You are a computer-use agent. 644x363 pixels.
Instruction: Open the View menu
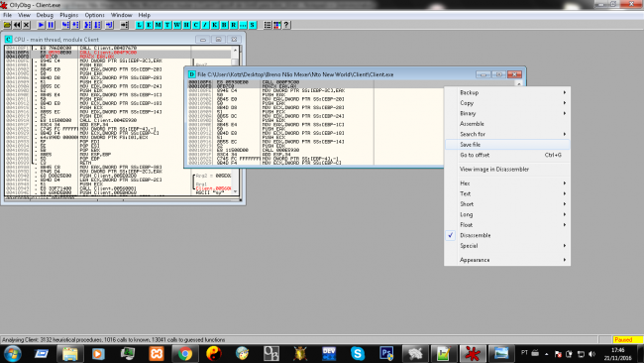pyautogui.click(x=24, y=15)
